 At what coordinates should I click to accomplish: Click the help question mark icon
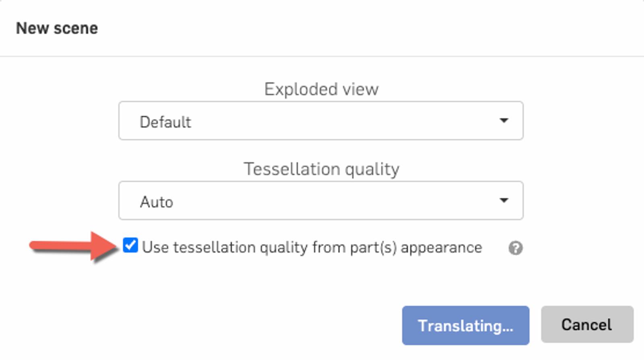(515, 248)
